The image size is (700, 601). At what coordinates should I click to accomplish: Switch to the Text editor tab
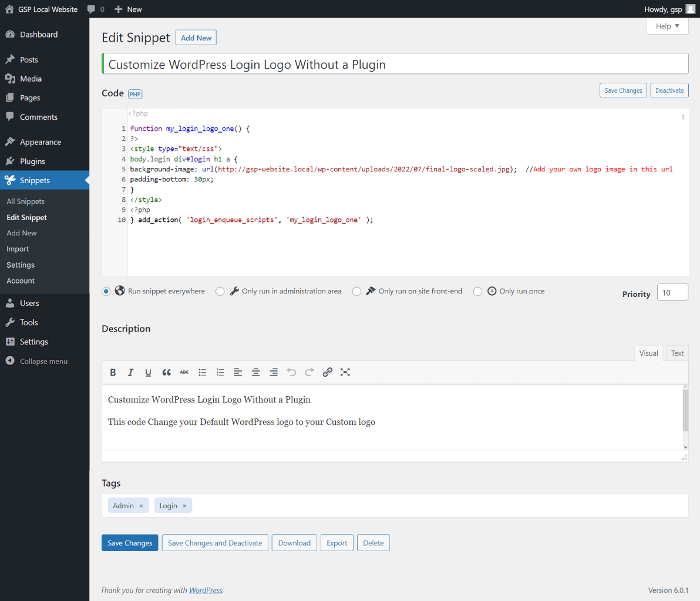pos(677,353)
